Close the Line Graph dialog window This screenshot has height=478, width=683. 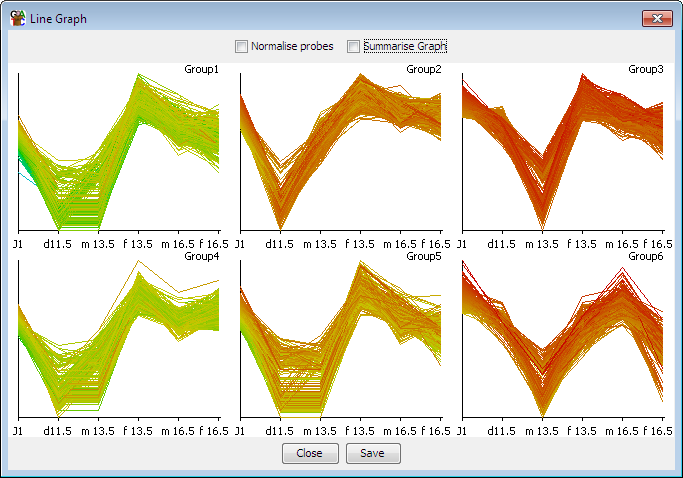coord(657,18)
